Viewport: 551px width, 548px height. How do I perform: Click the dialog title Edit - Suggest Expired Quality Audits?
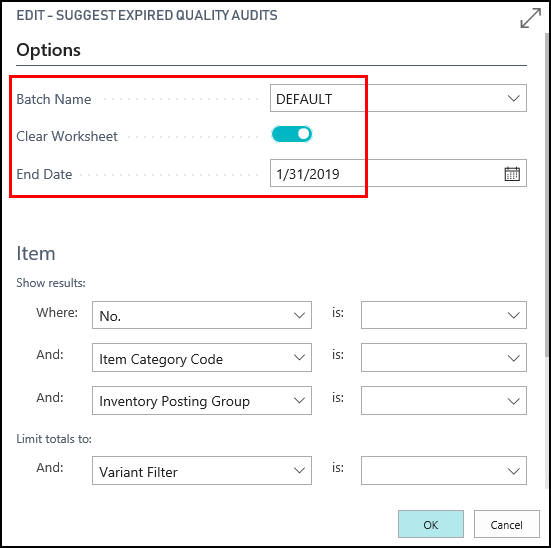pos(147,15)
